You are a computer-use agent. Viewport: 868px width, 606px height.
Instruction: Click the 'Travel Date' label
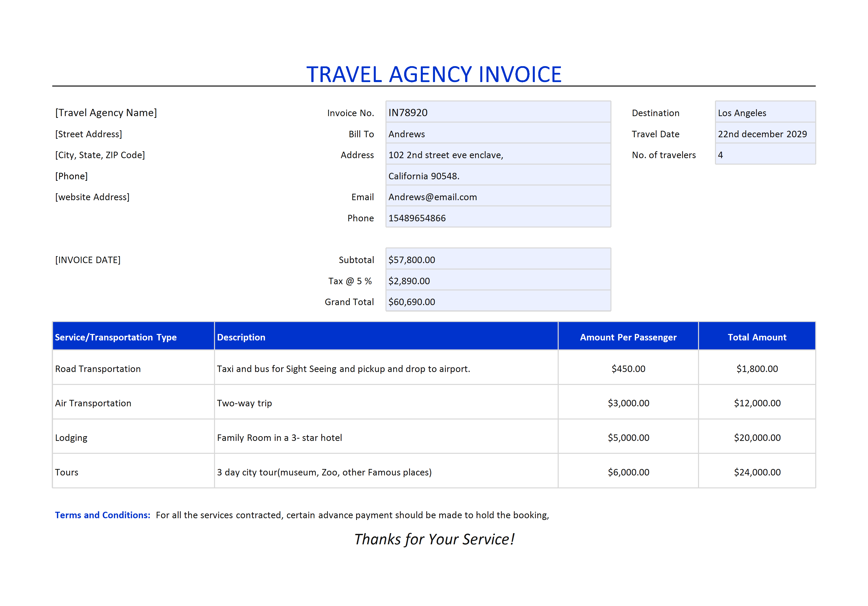(x=655, y=134)
